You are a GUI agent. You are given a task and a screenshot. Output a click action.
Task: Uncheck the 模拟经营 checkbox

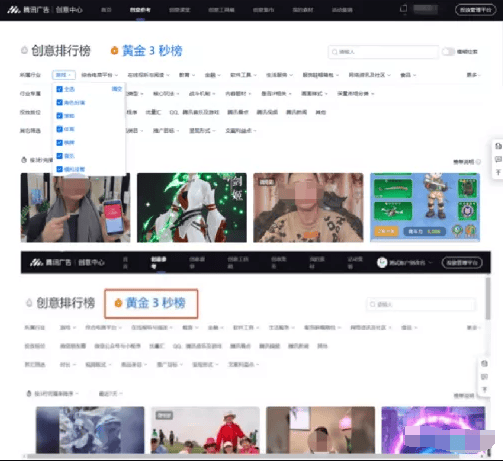tap(60, 169)
